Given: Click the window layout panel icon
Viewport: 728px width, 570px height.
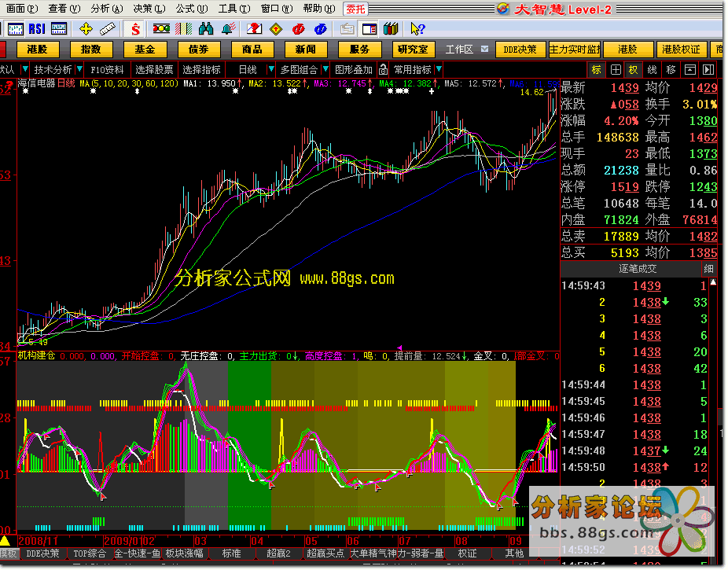Looking at the screenshot, I should click(x=369, y=29).
